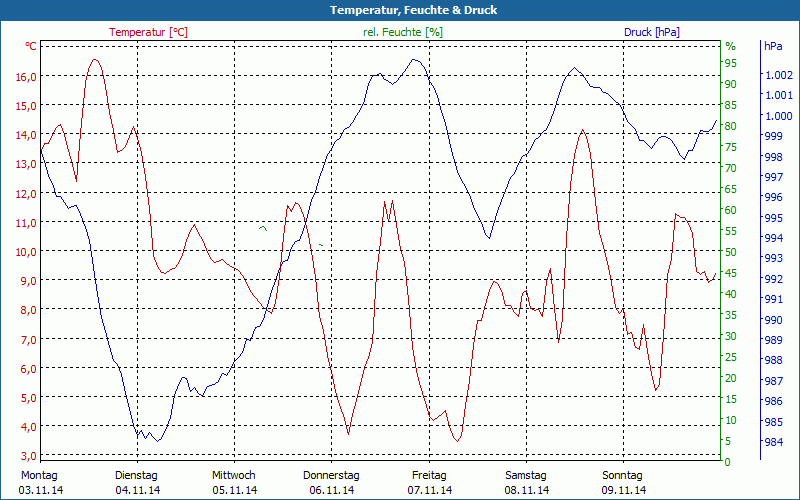Screen dimensions: 800x500
Task: Click the date 03.11.14
Action: click(41, 491)
